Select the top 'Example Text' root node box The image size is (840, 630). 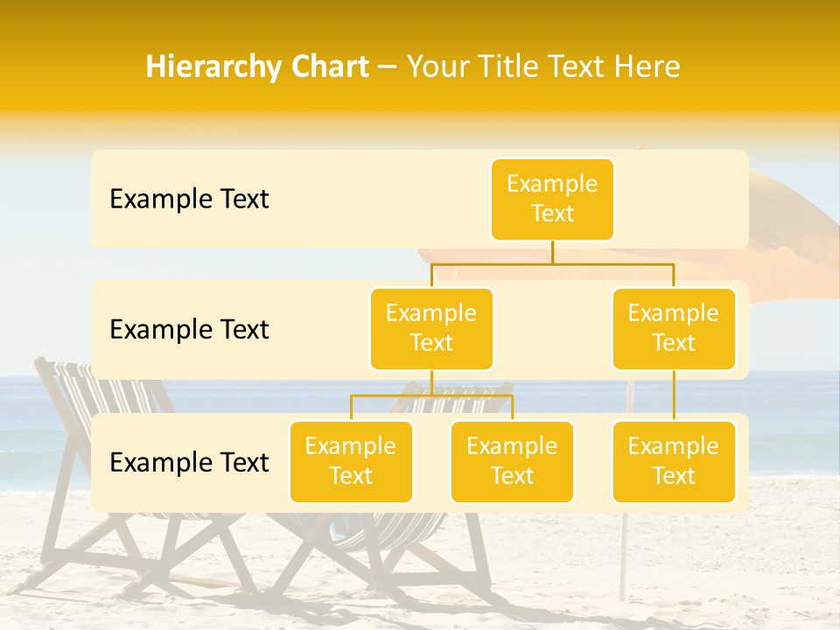pyautogui.click(x=552, y=199)
